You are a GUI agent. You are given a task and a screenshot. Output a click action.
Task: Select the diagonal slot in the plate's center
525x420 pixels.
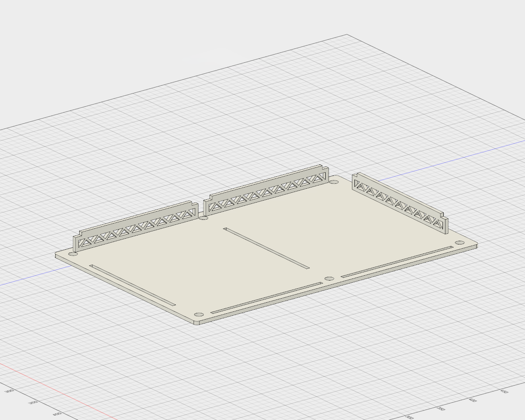tap(266, 248)
